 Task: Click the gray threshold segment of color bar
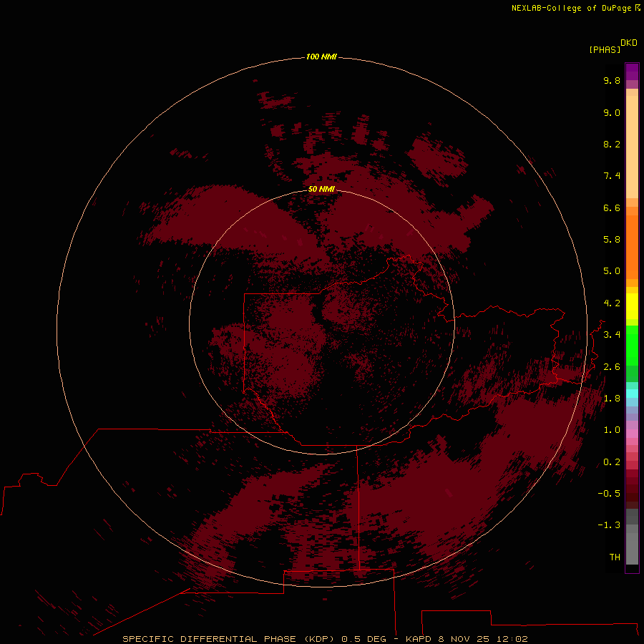point(632,548)
